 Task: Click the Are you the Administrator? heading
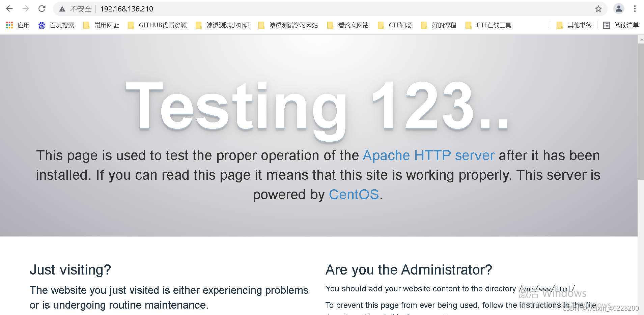point(409,270)
